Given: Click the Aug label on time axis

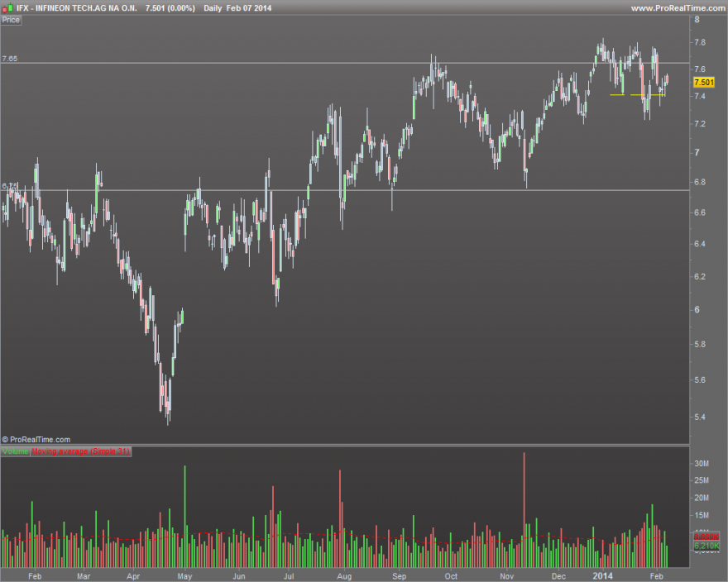Looking at the screenshot, I should click(344, 576).
